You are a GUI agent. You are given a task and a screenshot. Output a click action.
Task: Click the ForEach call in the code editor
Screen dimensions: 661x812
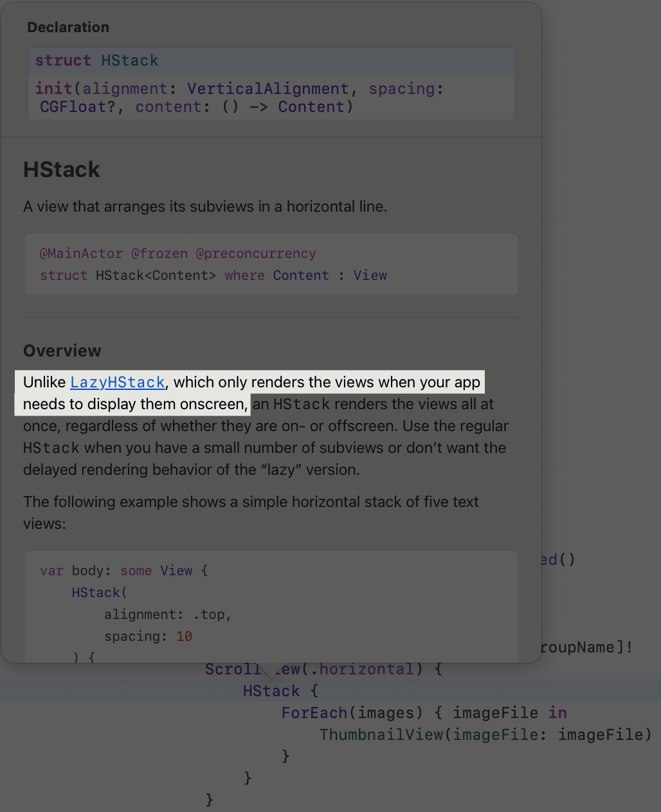tap(314, 712)
